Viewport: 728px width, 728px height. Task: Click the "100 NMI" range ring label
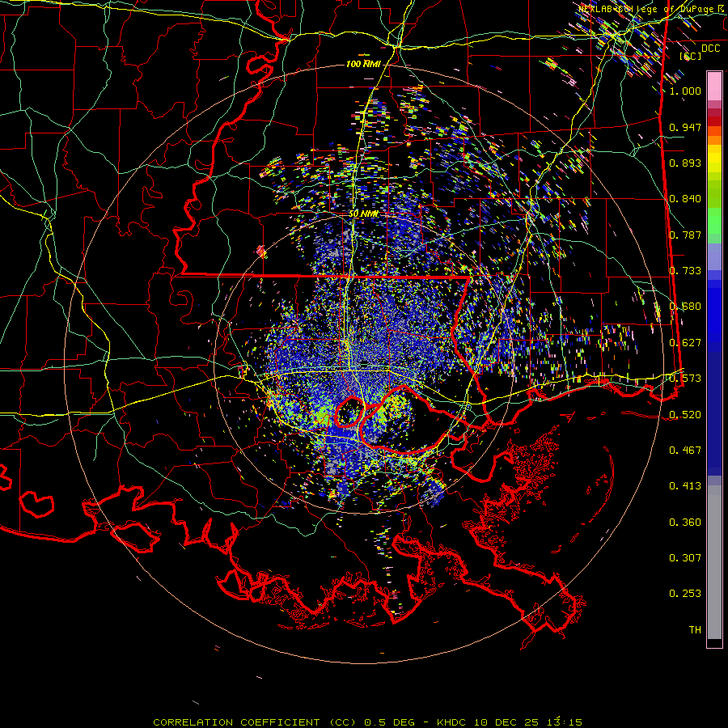point(363,64)
